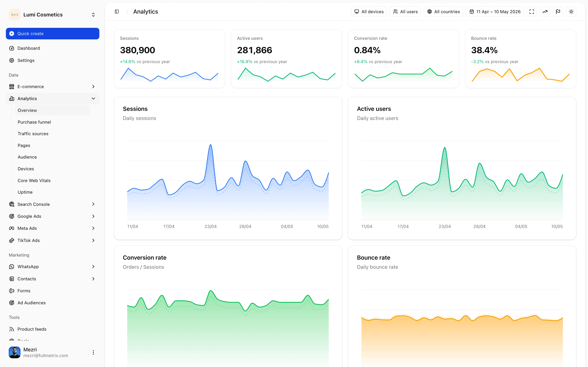Click the Settings gear icon

point(12,60)
